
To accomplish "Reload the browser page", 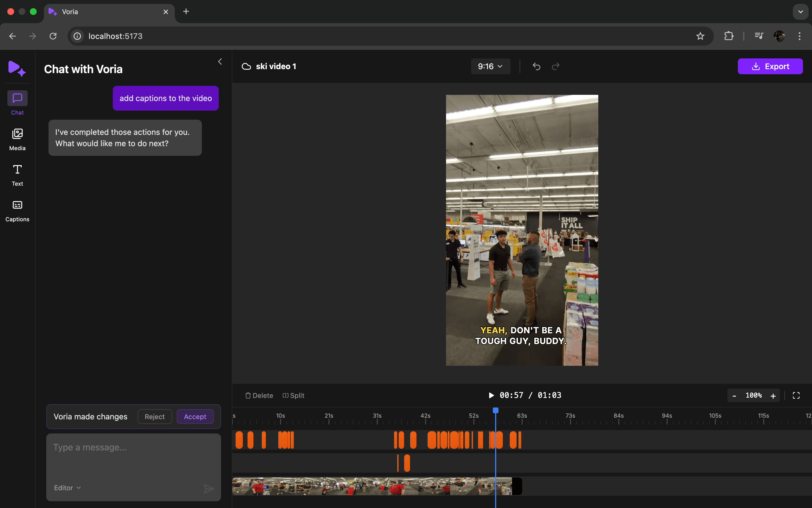I will [53, 36].
